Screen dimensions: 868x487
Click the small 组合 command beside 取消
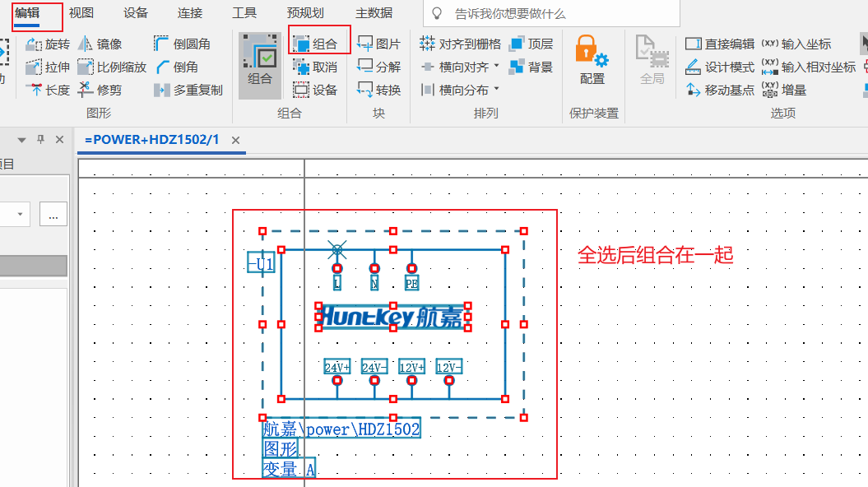(316, 44)
